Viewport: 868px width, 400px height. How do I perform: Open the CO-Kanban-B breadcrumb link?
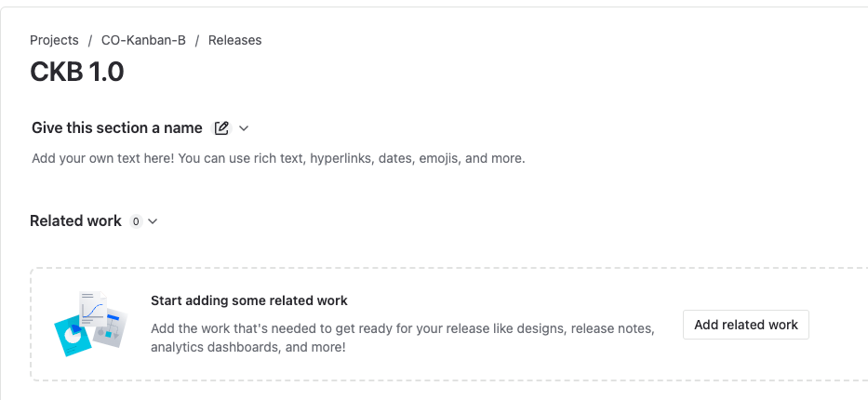(143, 40)
